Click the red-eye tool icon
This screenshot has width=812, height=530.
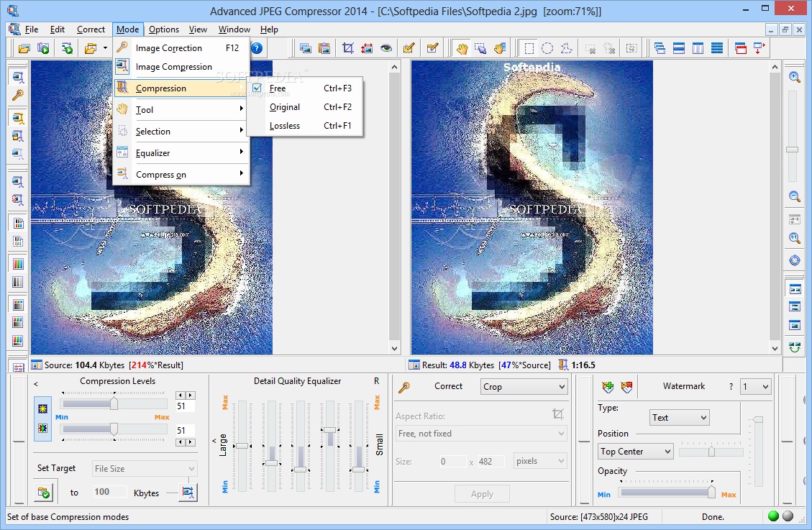click(x=386, y=49)
